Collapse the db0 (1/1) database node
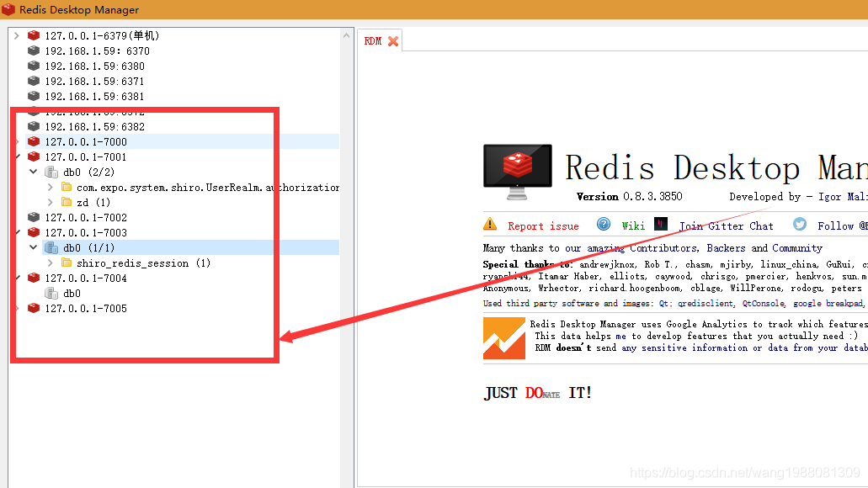The height and width of the screenshot is (488, 868). coord(33,247)
